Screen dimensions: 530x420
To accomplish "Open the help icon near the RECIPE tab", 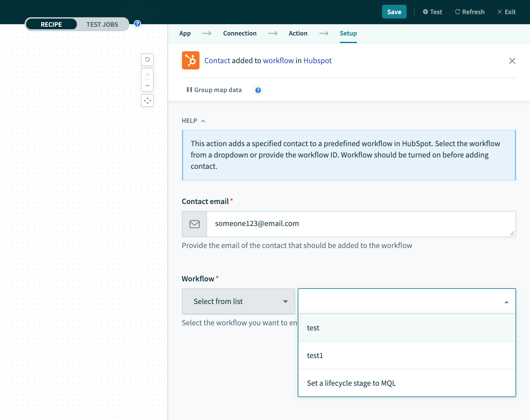I will (x=137, y=23).
